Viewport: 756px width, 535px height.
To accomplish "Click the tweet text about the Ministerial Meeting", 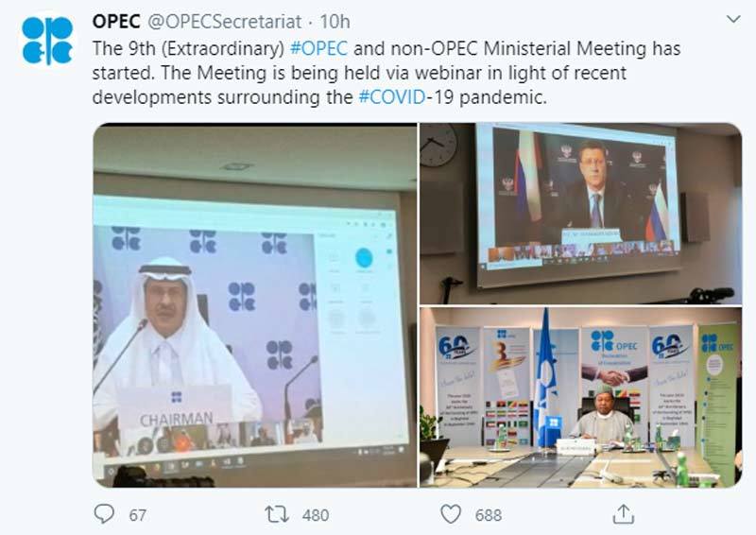I will pyautogui.click(x=378, y=73).
